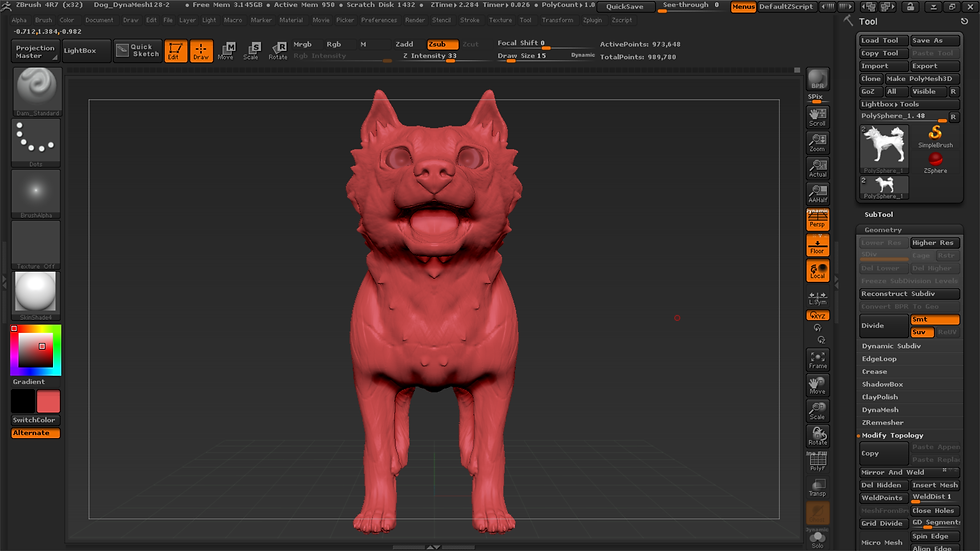Select the Move tool in top toolbar

coord(227,51)
